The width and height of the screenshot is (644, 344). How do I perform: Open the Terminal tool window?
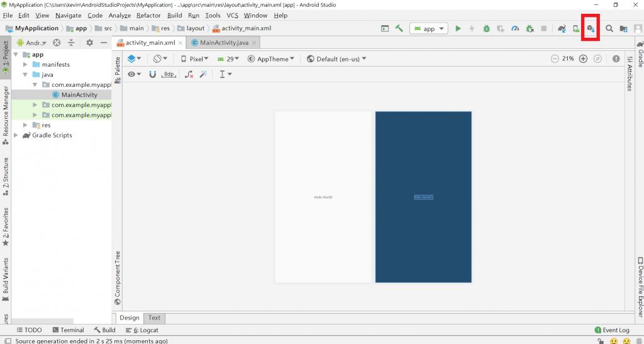click(x=68, y=330)
